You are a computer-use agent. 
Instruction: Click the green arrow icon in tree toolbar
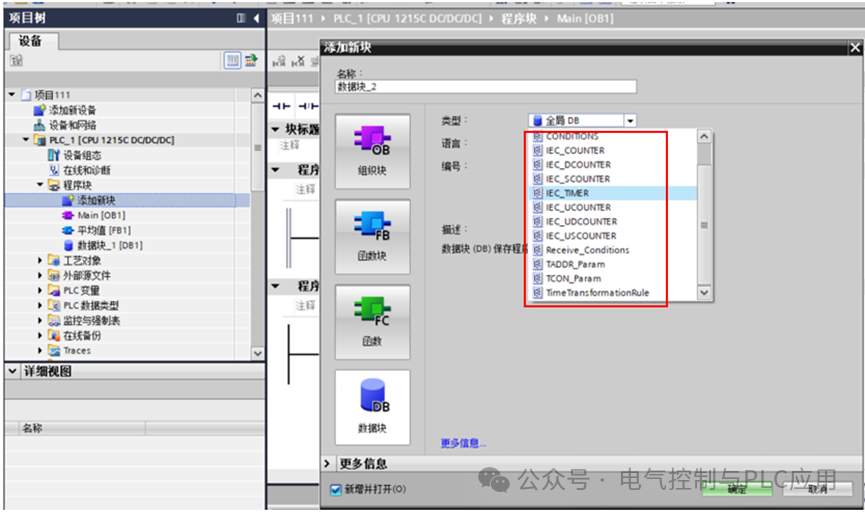(x=252, y=60)
